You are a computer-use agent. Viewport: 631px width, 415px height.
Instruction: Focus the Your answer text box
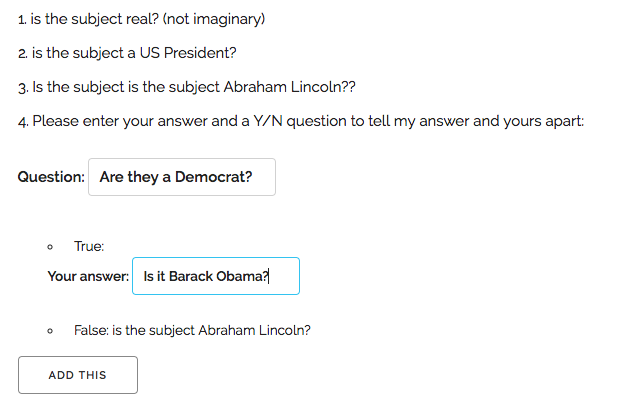216,276
